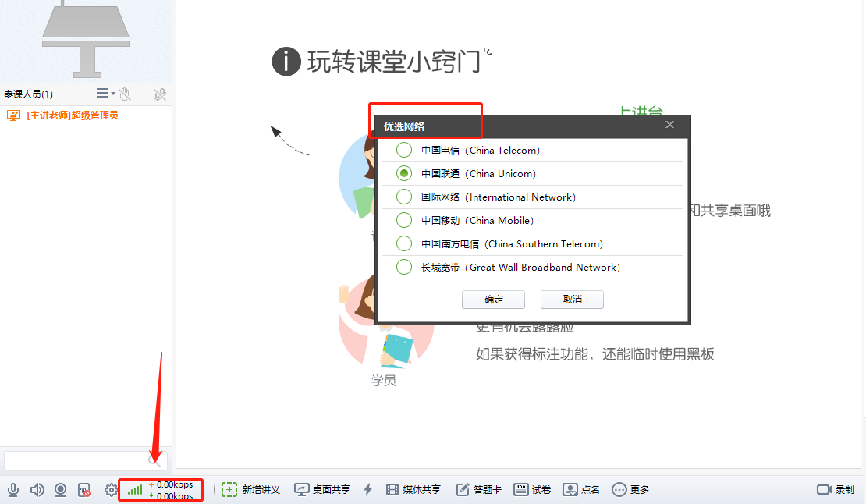
Task: Cancel with the 取消 button
Action: (x=572, y=299)
